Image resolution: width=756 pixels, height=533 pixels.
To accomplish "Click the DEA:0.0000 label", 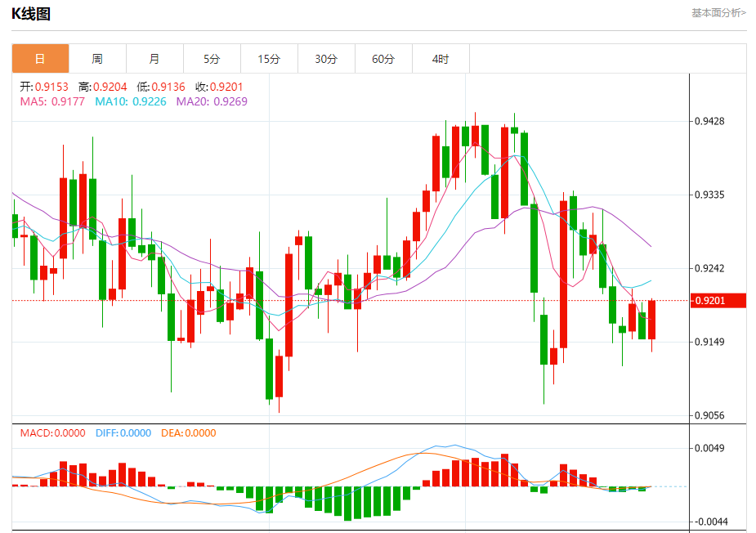I will [x=189, y=432].
